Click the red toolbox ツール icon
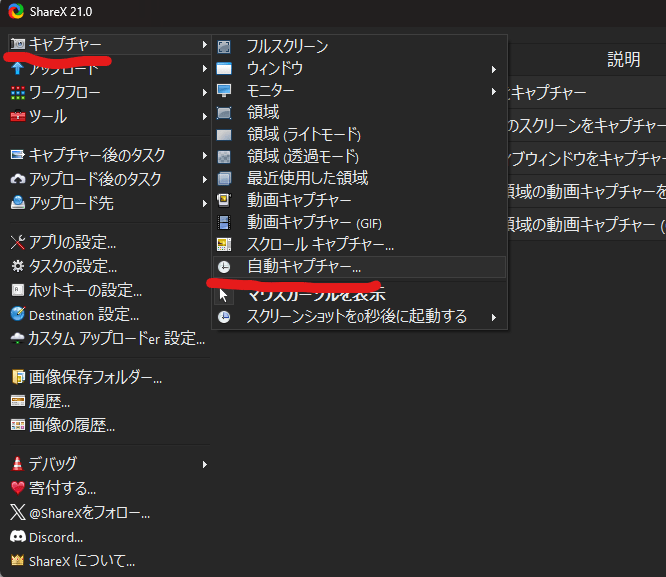 pos(17,116)
